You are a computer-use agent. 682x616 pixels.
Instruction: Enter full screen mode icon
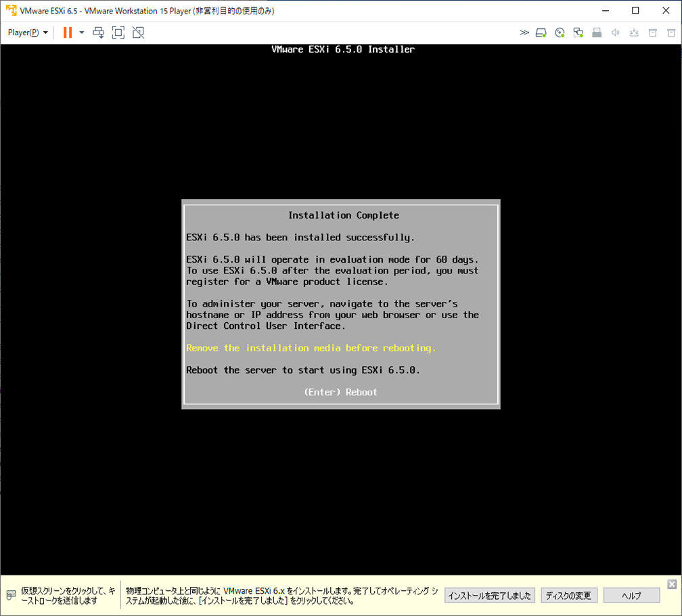(x=118, y=32)
